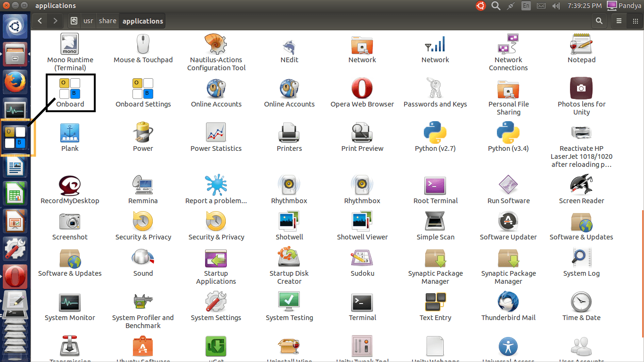Screen dimensions: 644x362
Task: Select the Onboard application in the file list
Action: click(70, 88)
